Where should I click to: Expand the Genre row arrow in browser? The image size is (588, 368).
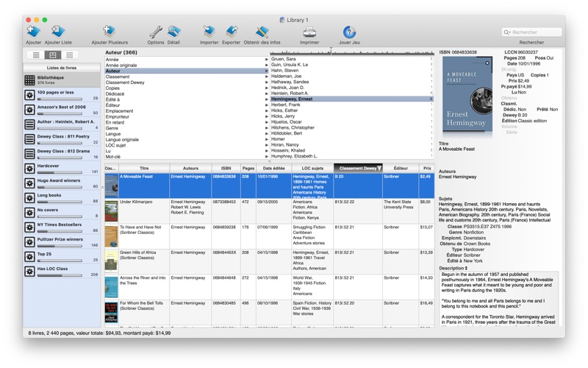(x=267, y=128)
